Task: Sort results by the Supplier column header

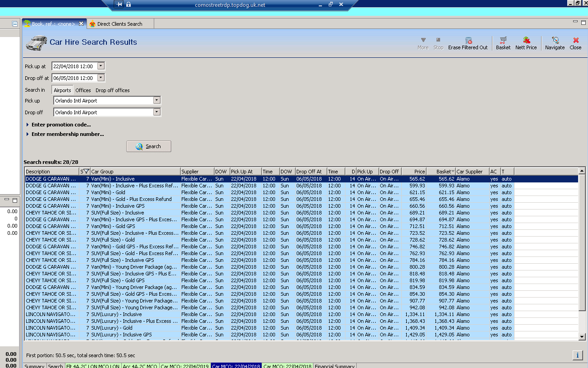Action: pyautogui.click(x=197, y=172)
